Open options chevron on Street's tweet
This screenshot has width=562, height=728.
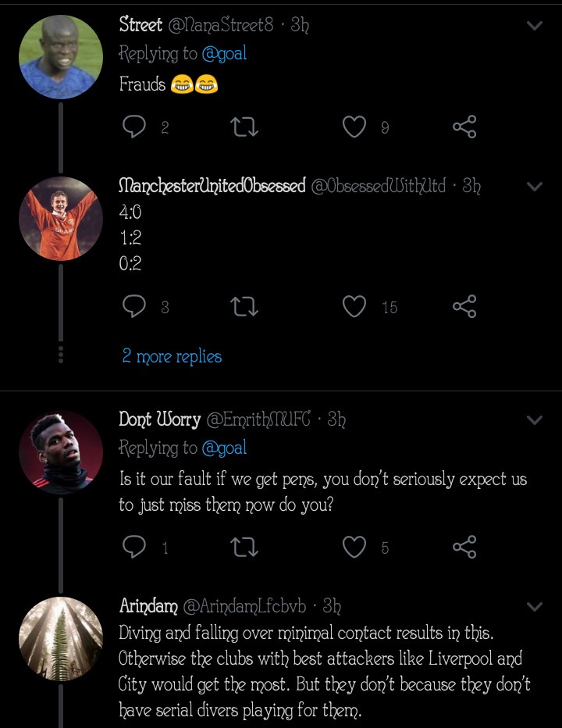click(x=535, y=26)
